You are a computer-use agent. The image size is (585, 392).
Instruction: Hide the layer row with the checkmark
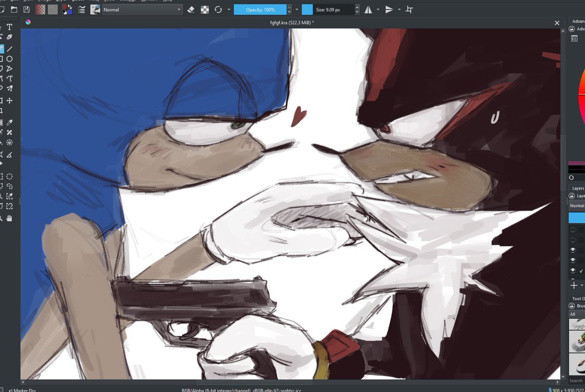[573, 271]
